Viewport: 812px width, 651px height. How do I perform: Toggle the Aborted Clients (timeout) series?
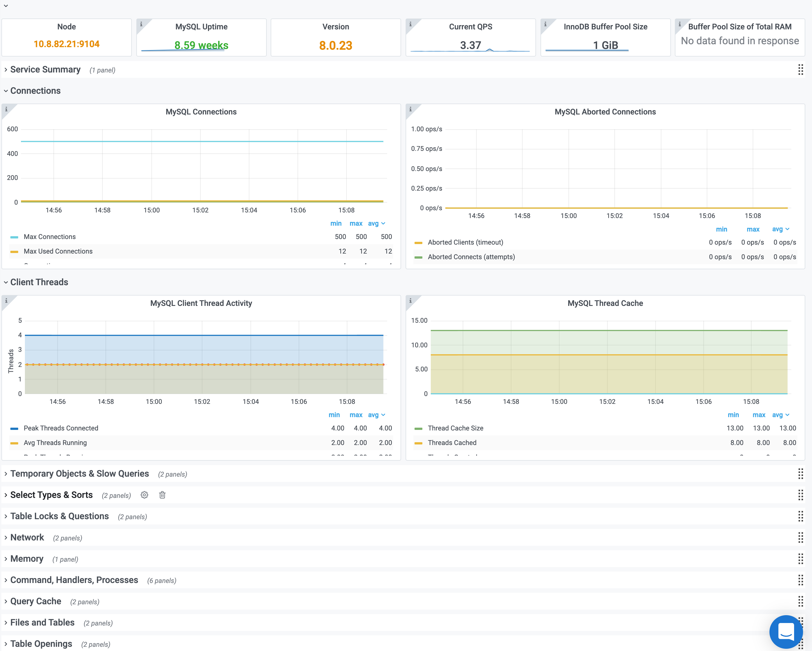coord(465,242)
